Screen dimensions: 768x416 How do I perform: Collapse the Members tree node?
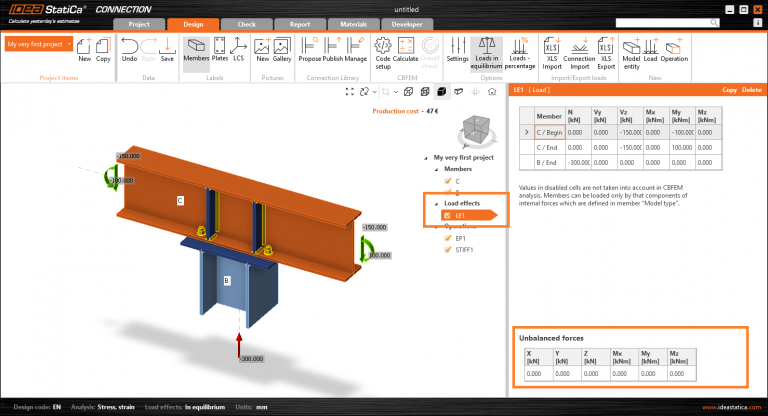point(436,169)
